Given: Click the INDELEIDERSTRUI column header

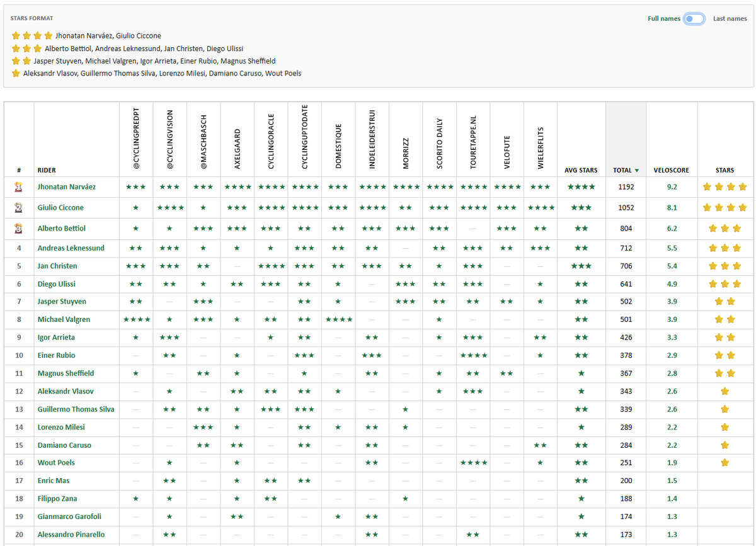Looking at the screenshot, I should click(x=372, y=139).
